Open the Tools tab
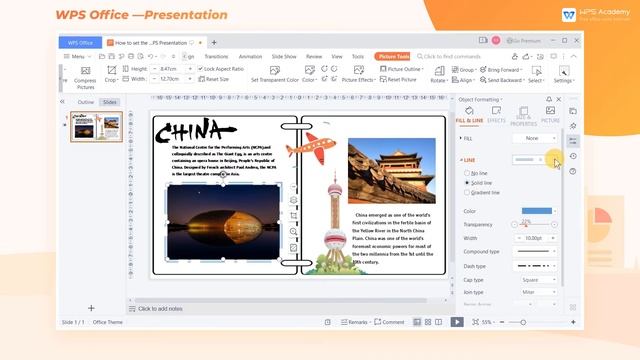Viewport: 640px width, 360px height. tap(358, 57)
